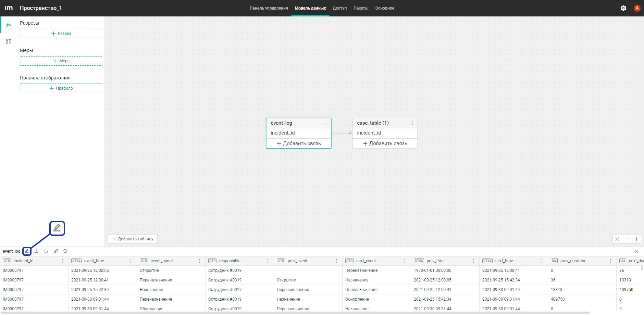The height and width of the screenshot is (315, 644).
Task: Click the connection plug icon for event_log
Action: pyautogui.click(x=55, y=251)
